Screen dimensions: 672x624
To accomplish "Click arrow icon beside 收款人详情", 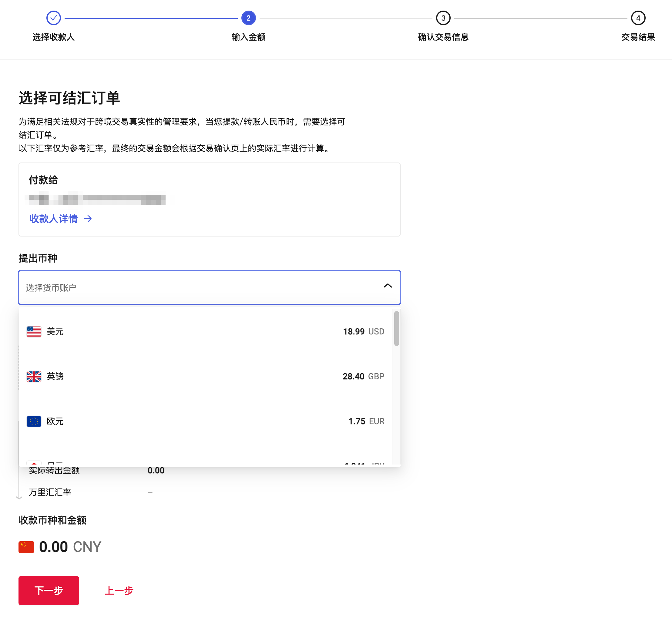I will click(88, 219).
